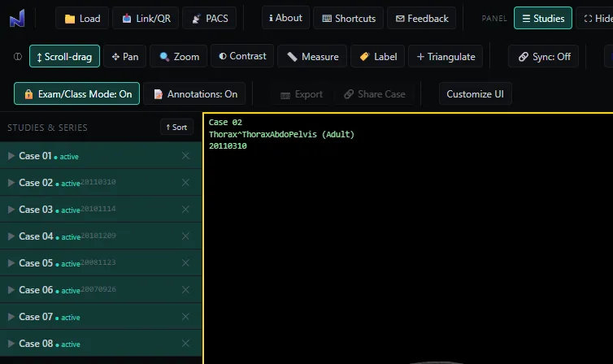
Task: Remove Case 04 with its X
Action: coord(185,236)
